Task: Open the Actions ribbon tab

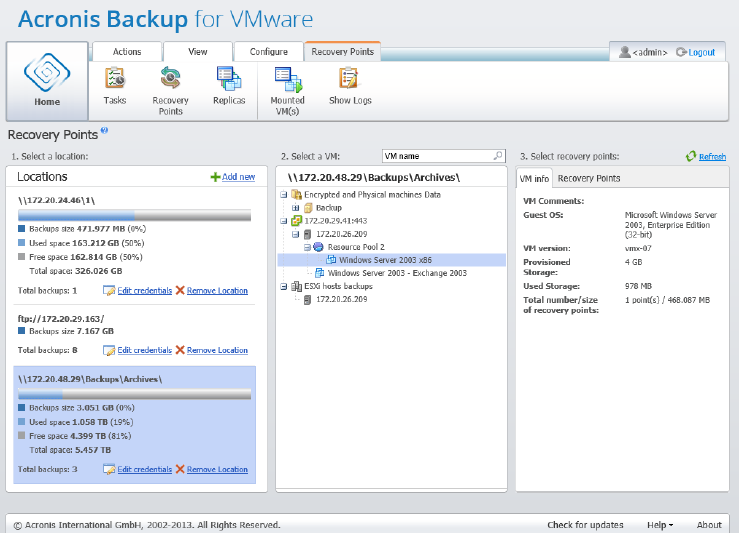Action: tap(127, 52)
